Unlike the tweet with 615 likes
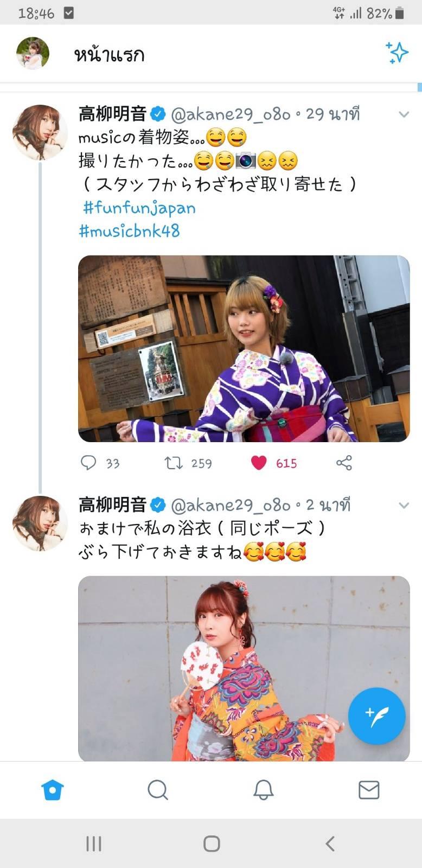The width and height of the screenshot is (422, 868). pyautogui.click(x=259, y=463)
